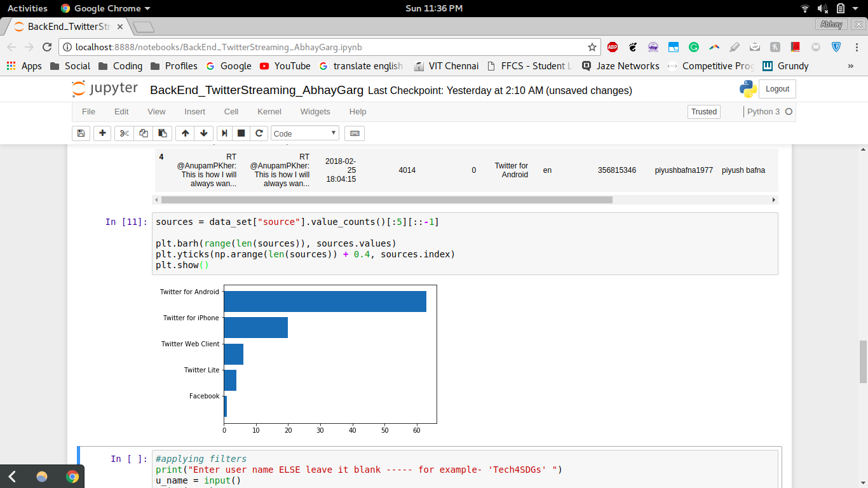The width and height of the screenshot is (868, 488).
Task: Expand the hidden bookmarks chevron
Action: (851, 66)
